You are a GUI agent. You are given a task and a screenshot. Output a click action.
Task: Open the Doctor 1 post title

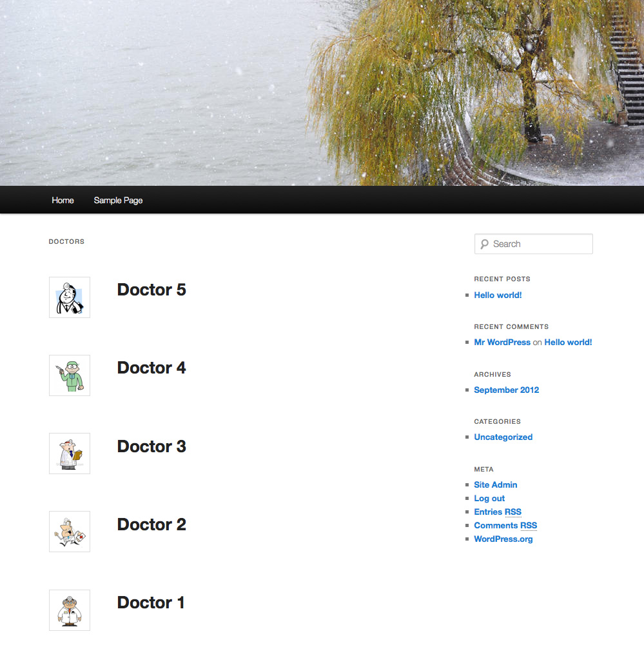click(151, 603)
